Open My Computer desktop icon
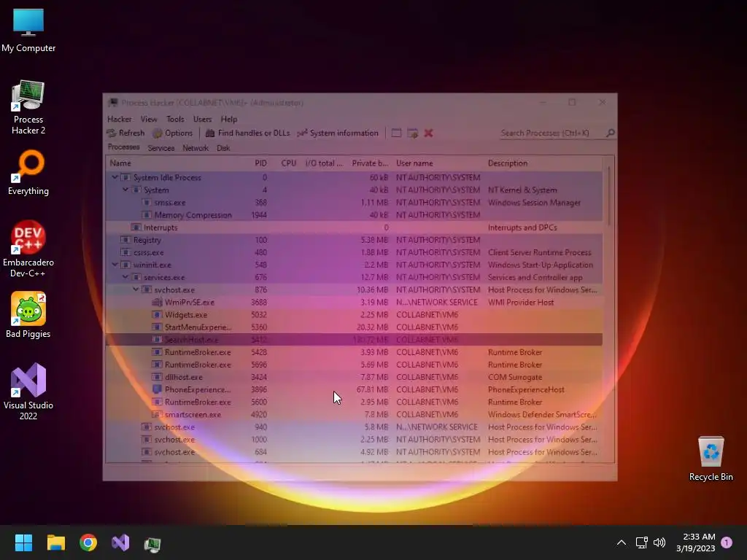747x560 pixels. coord(28,29)
